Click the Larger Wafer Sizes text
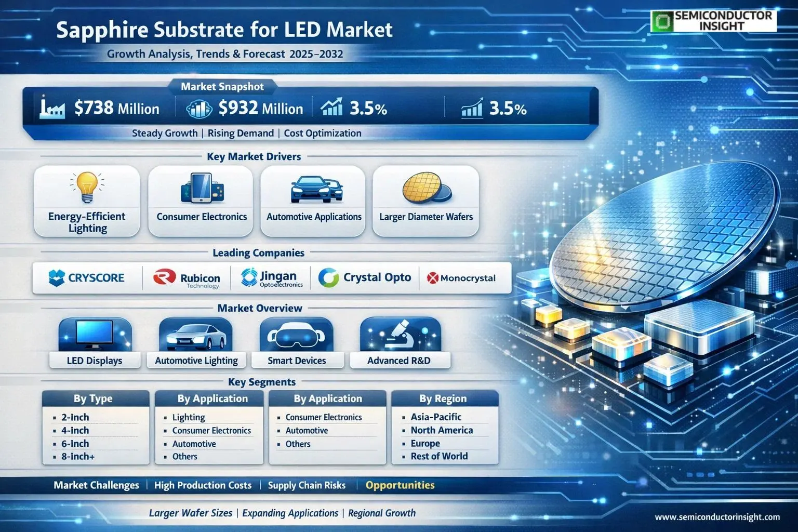 [x=191, y=513]
